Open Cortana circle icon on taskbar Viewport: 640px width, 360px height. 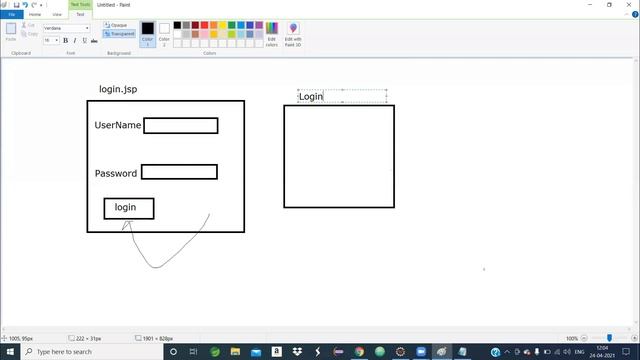coord(173,351)
